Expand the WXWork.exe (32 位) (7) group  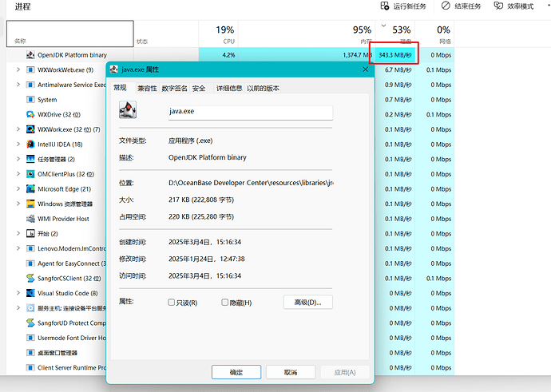click(18, 129)
